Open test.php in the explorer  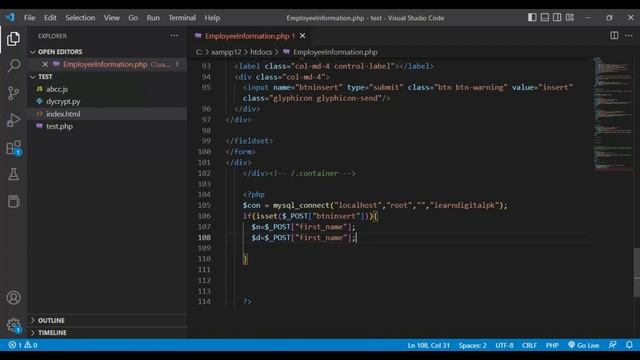[x=60, y=126]
